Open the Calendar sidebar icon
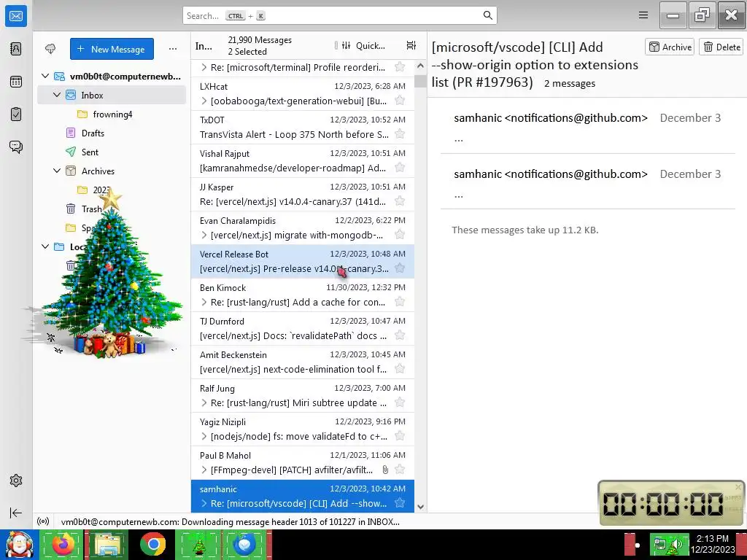This screenshot has height=560, width=747. pyautogui.click(x=16, y=82)
